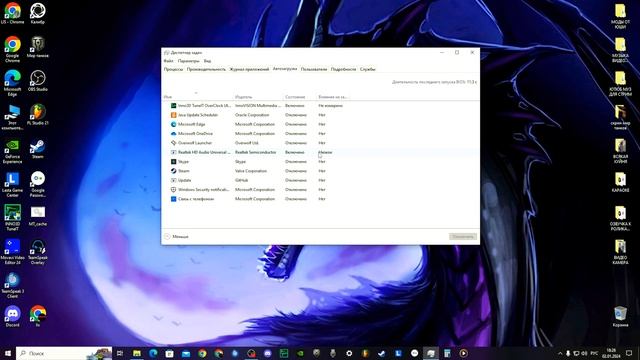Open TeamSpeak Overlay desktop shortcut
Screen dimensions: 640x360
point(38,252)
